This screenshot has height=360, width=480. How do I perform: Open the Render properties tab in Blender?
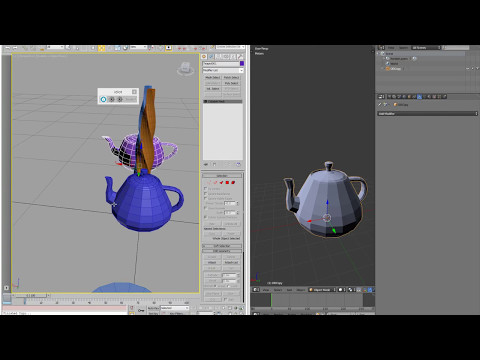[x=389, y=97]
